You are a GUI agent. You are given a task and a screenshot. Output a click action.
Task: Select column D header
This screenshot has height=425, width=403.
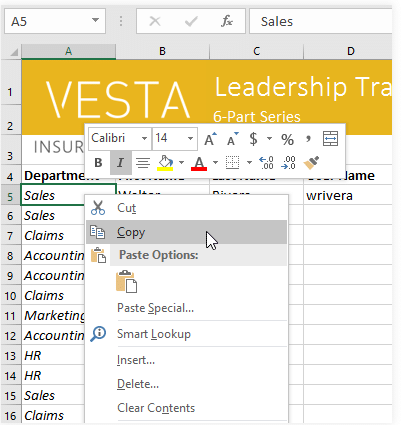tap(348, 51)
